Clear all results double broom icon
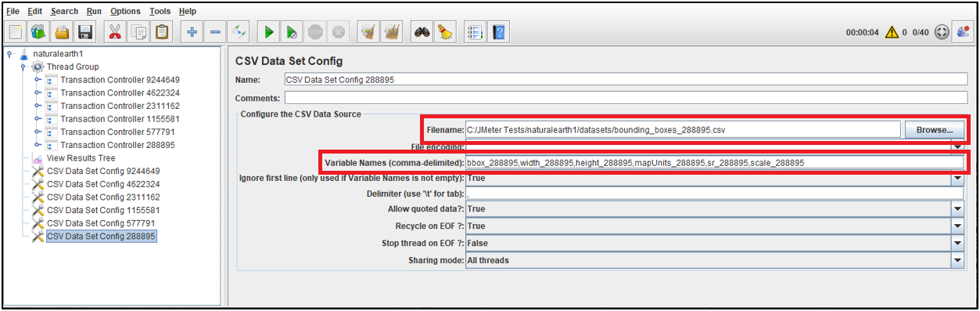 pyautogui.click(x=392, y=32)
